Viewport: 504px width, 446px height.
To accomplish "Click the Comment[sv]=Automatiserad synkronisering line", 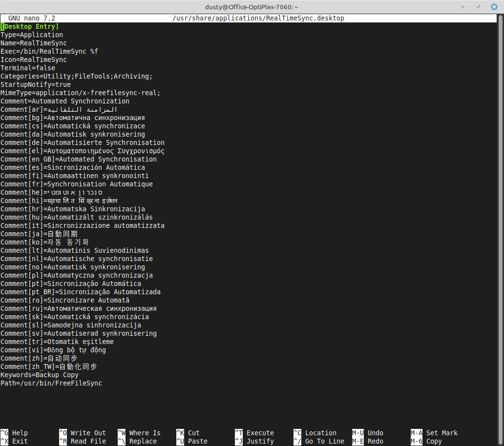I will tap(79, 333).
